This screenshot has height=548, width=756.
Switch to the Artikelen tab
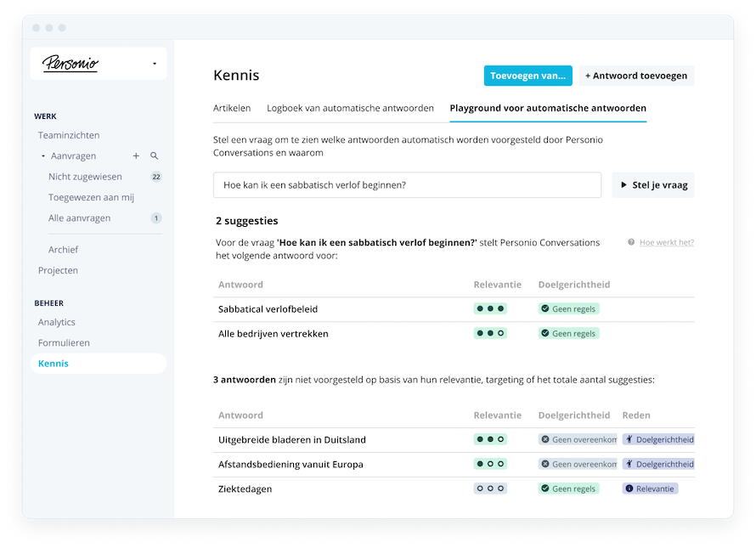pos(232,108)
